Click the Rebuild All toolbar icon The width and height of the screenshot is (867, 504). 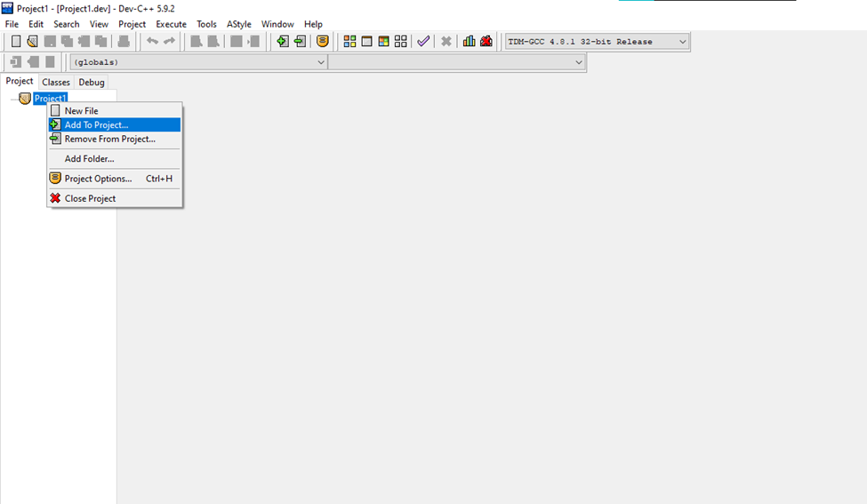click(401, 42)
